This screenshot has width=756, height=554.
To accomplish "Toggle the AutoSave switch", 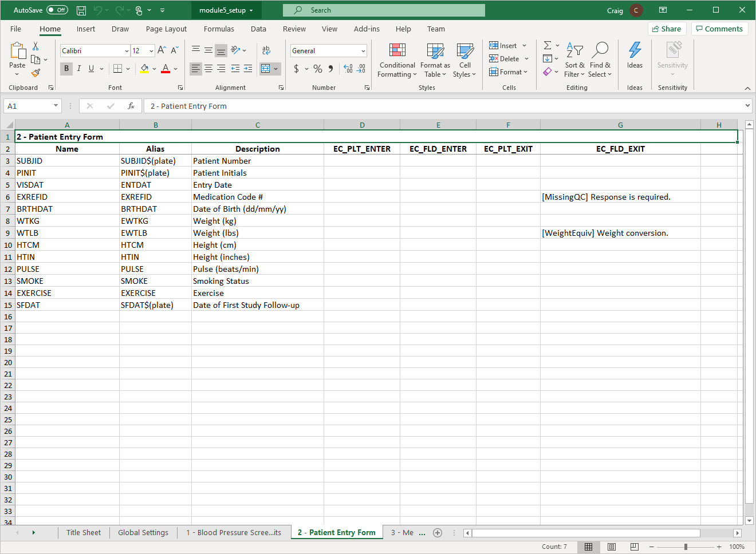I will coord(57,10).
